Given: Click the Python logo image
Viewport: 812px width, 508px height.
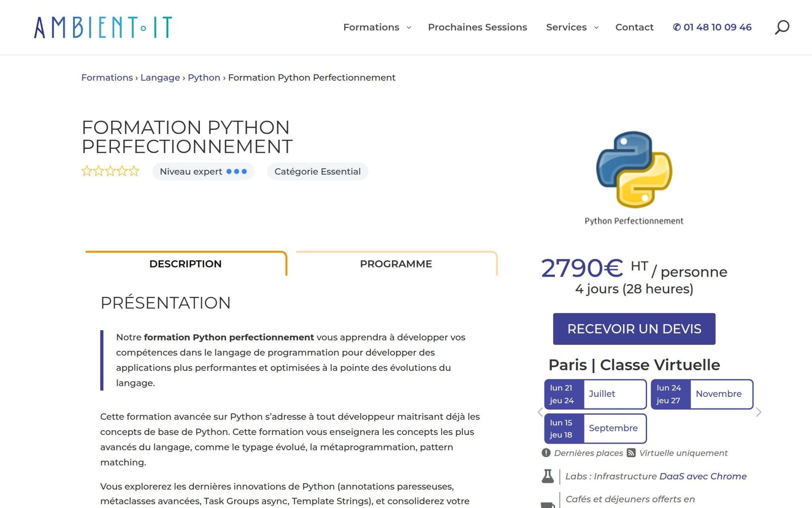Looking at the screenshot, I should click(x=634, y=169).
